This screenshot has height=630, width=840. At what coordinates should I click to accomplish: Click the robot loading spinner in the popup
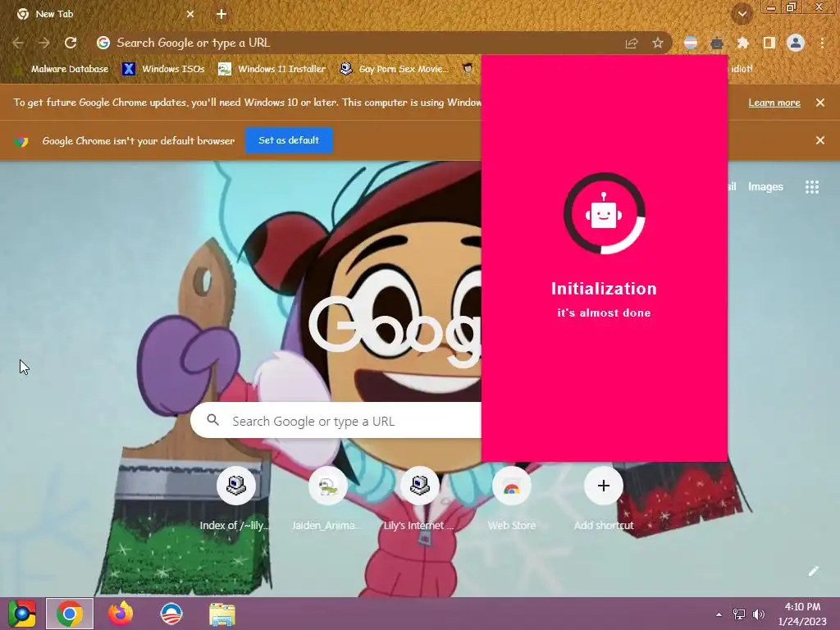[604, 213]
